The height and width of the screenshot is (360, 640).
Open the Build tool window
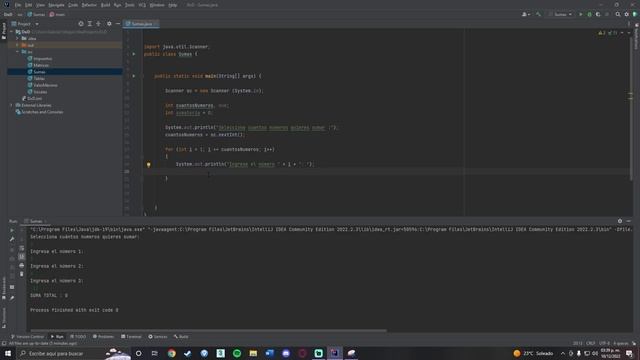[181, 337]
